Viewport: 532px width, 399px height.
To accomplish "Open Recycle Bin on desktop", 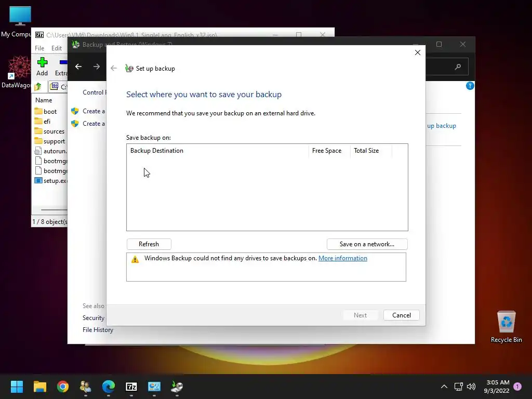I will tap(506, 327).
